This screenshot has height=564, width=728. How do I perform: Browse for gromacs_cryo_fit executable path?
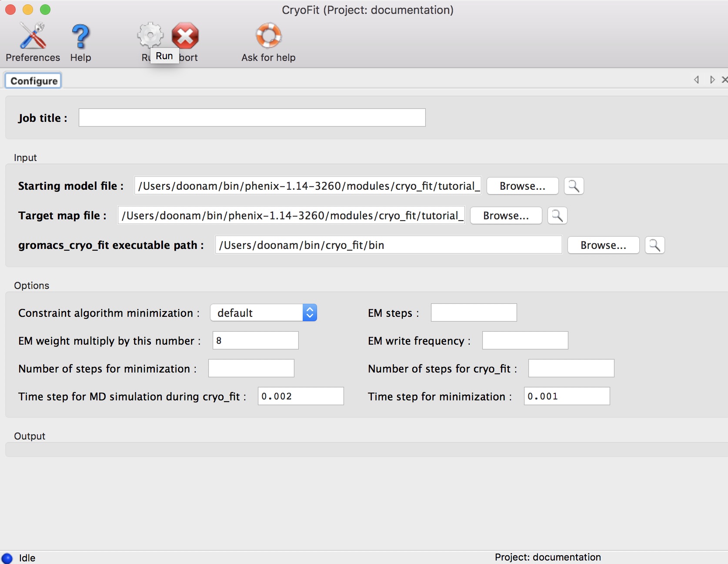point(603,245)
